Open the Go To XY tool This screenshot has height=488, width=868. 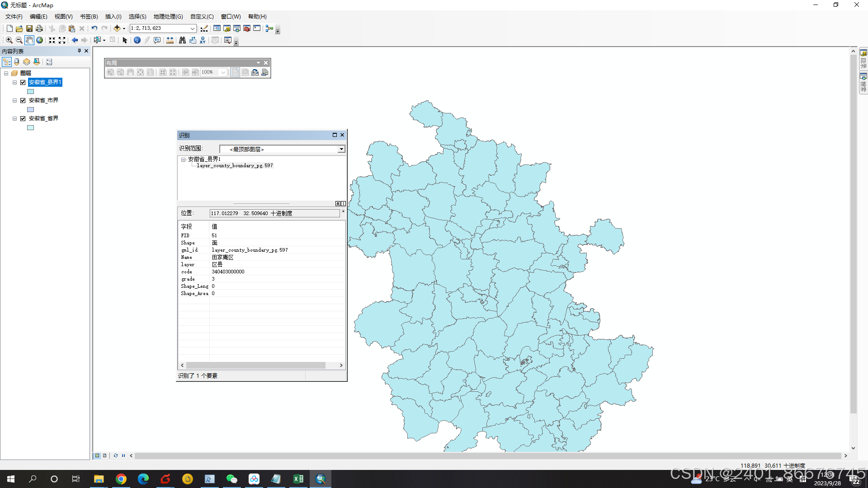click(x=202, y=40)
